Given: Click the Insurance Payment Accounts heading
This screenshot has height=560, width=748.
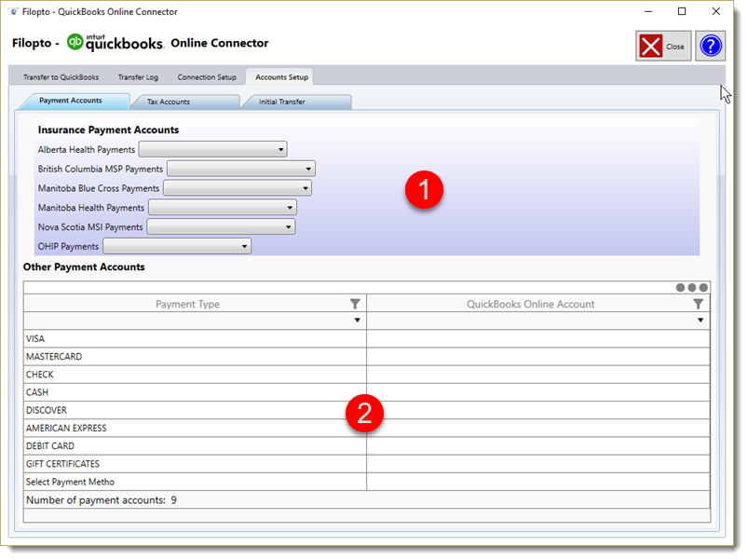Looking at the screenshot, I should pos(109,131).
